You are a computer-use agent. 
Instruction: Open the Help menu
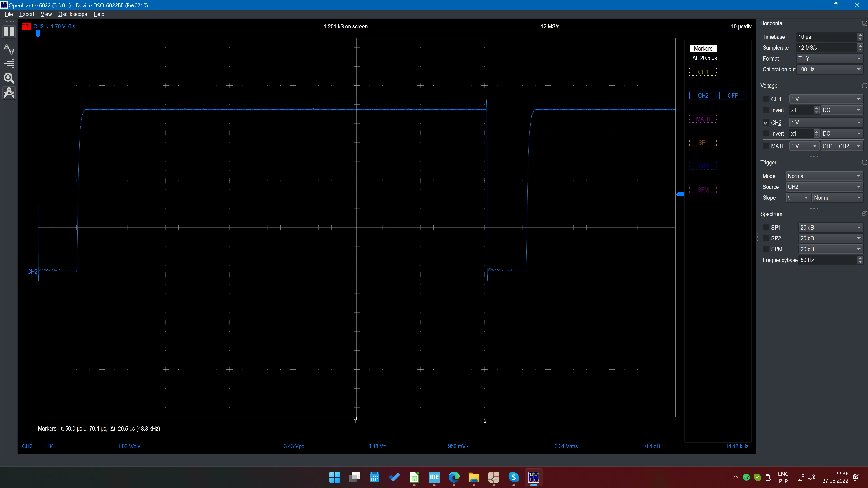click(x=99, y=14)
